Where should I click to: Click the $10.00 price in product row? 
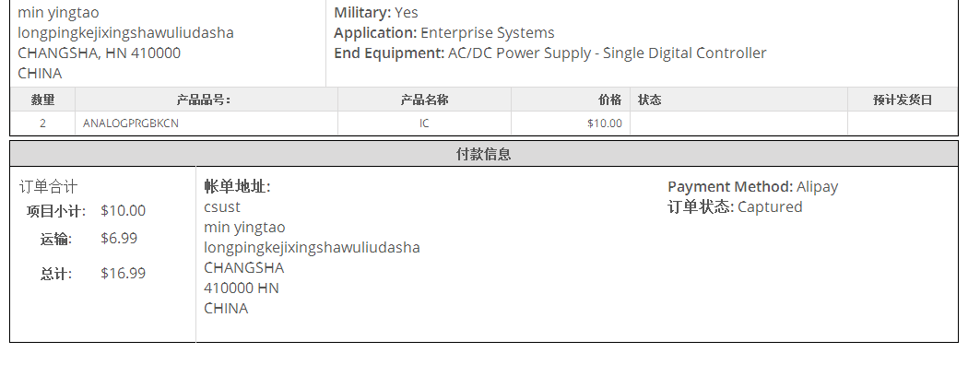point(604,123)
